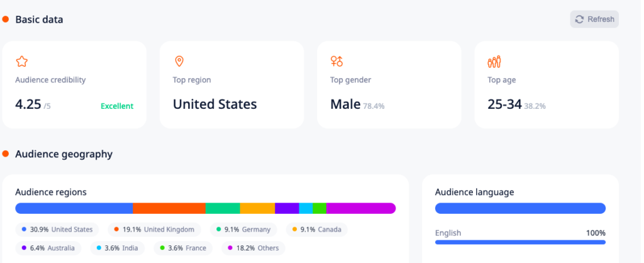Click the location pin icon for Top region
The height and width of the screenshot is (263, 644).
click(179, 62)
